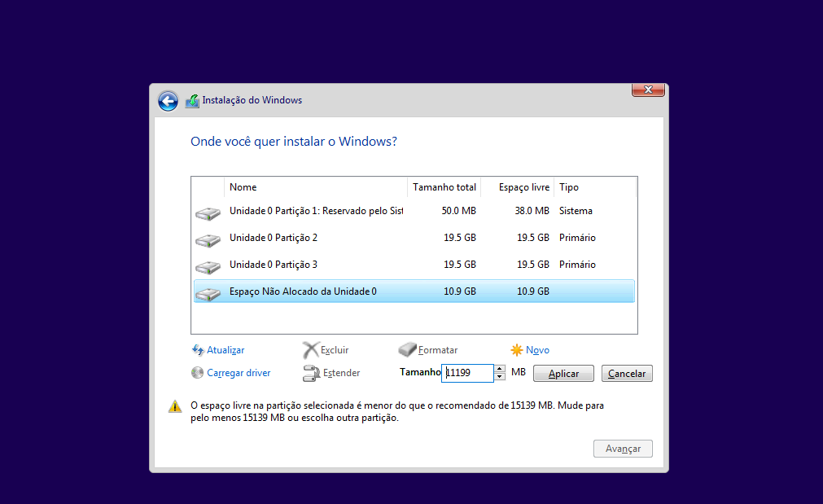Decrease partition size with down arrow

[x=500, y=377]
